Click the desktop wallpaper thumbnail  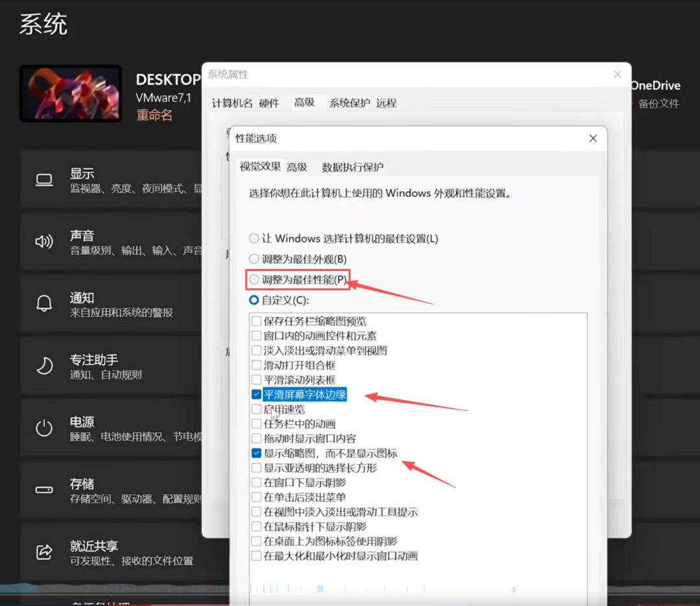71,93
